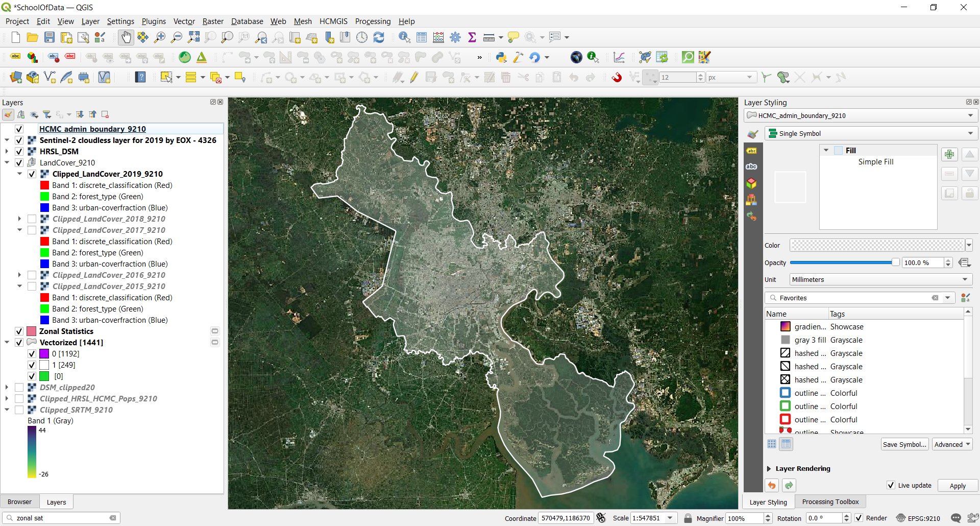Switch to the Browser tab
The height and width of the screenshot is (526, 980).
pyautogui.click(x=20, y=502)
